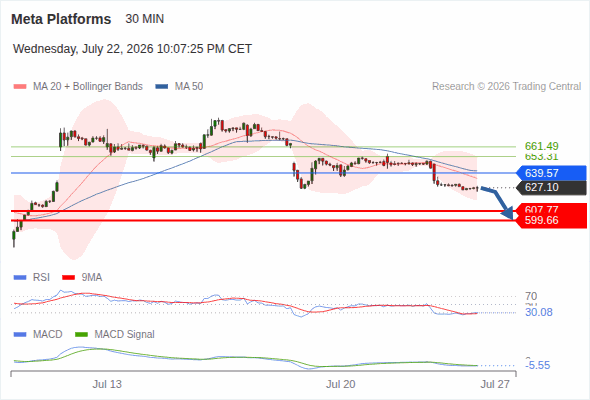
Task: Click the 'MACD Signal' legend label
Action: [x=125, y=335]
